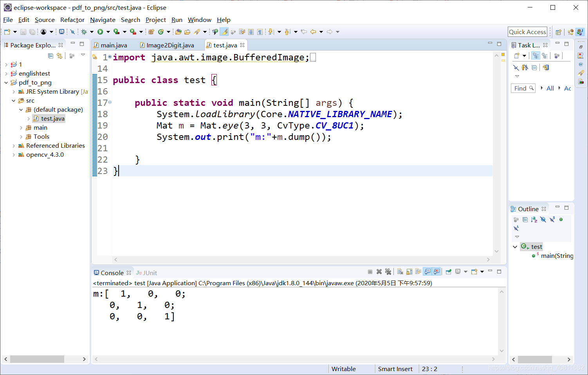588x375 pixels.
Task: Clear the Console output
Action: click(x=400, y=272)
